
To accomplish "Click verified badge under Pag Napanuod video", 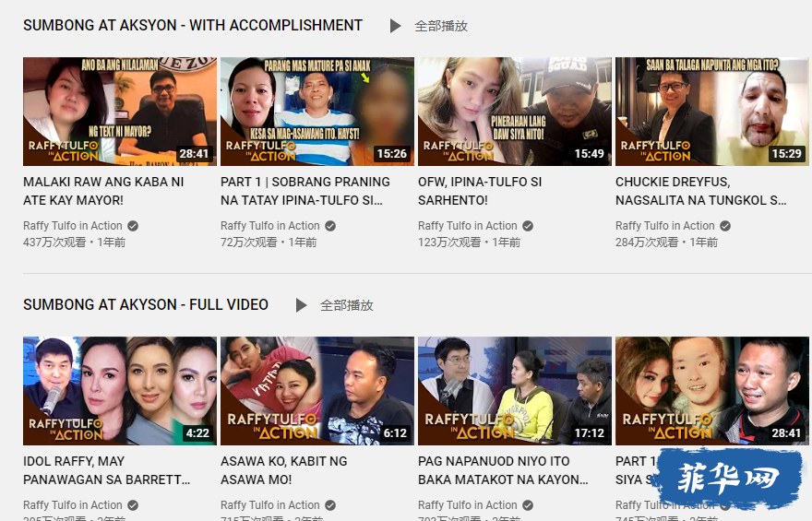I will click(528, 505).
